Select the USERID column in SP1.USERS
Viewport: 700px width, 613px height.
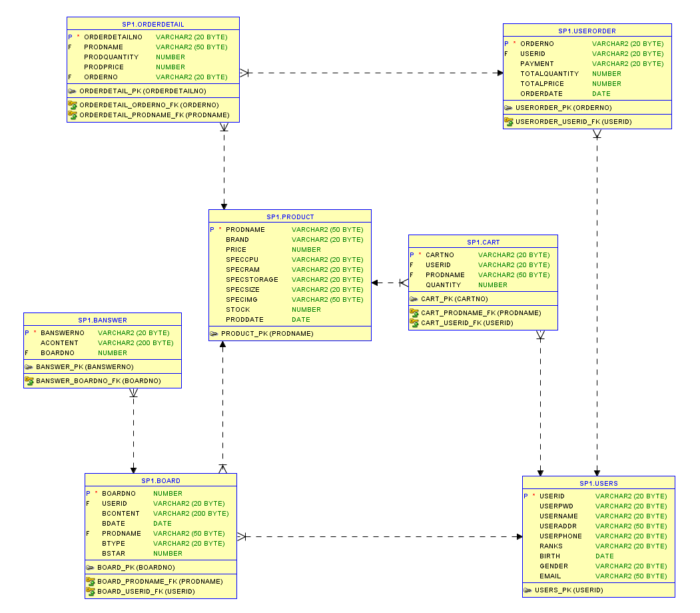[551, 496]
